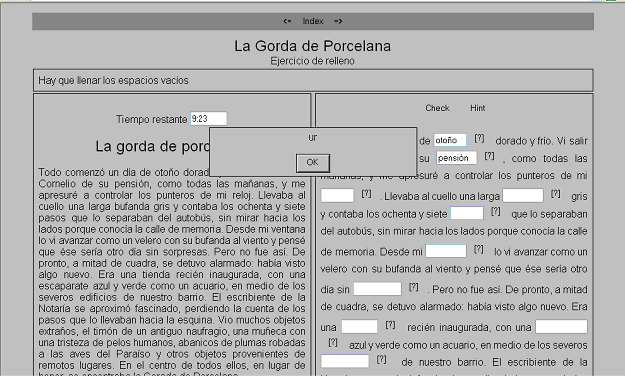Screen dimensions: 625x377
Task: Click the OK button in the hint dialog
Action: click(x=312, y=163)
